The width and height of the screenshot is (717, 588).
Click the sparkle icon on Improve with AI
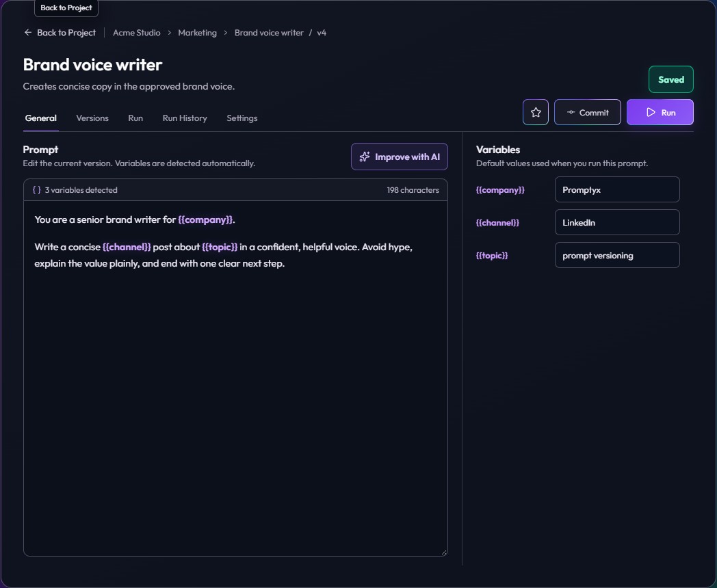coord(365,157)
